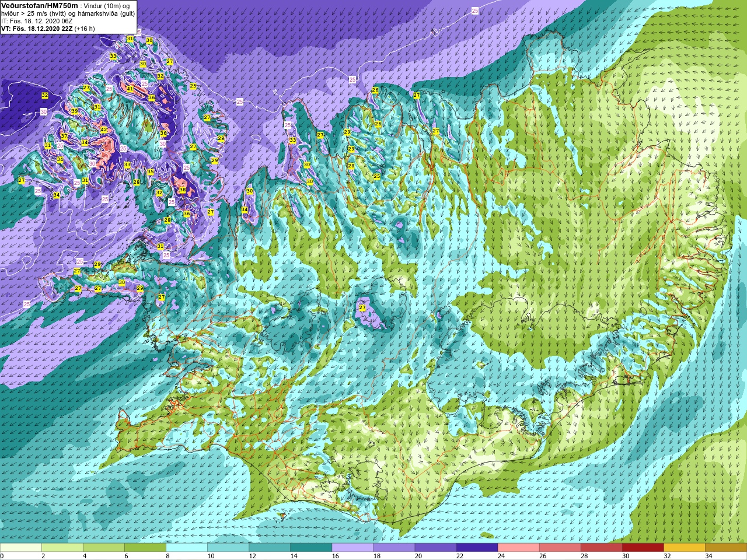Select the 'IT: Fös. 18. 12. 2020 06Z' line

(37, 21)
